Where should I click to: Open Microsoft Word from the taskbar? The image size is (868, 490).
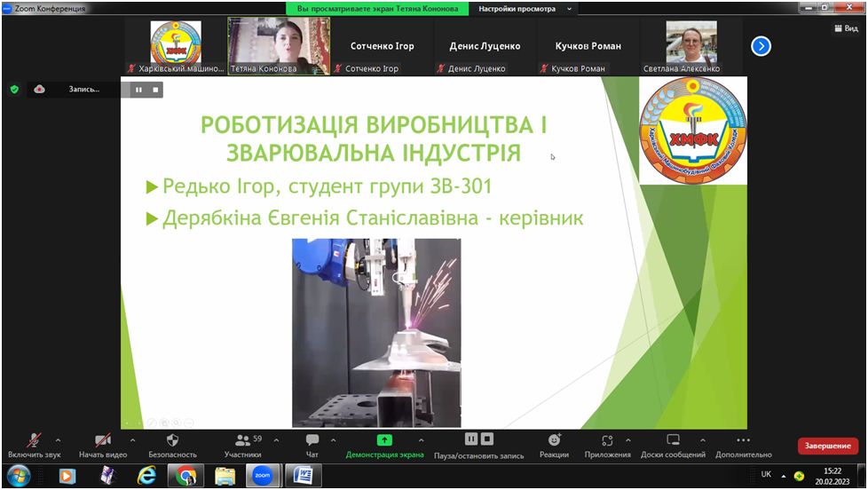tap(303, 476)
